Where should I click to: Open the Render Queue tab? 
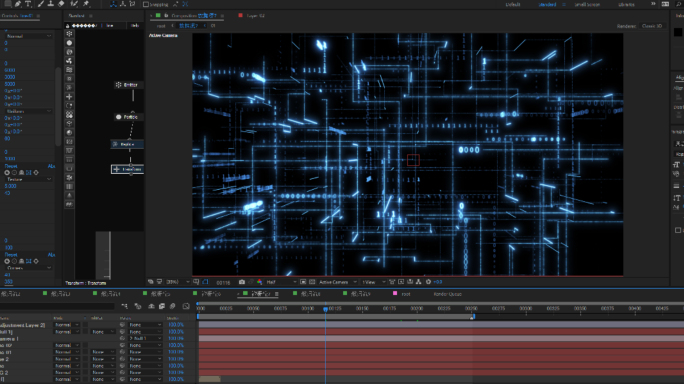(x=448, y=294)
